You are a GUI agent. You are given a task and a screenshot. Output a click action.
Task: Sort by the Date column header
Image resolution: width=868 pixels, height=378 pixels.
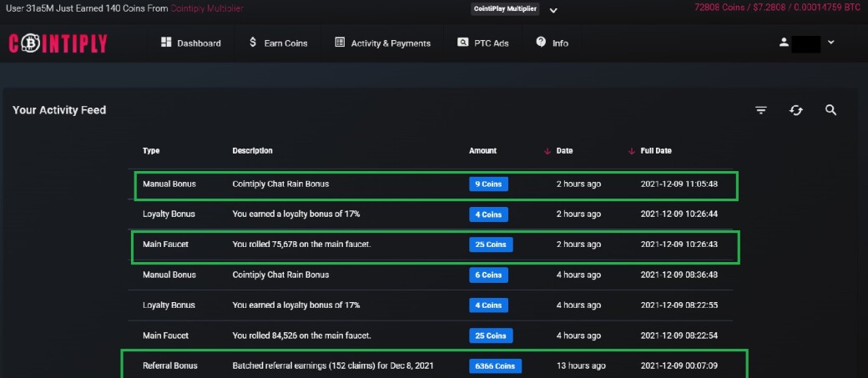point(564,150)
